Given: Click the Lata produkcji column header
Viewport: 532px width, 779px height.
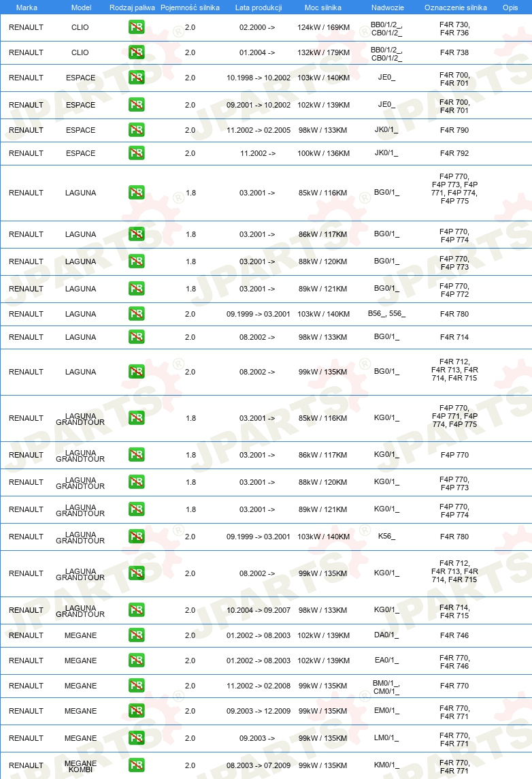Looking at the screenshot, I should pos(259,7).
